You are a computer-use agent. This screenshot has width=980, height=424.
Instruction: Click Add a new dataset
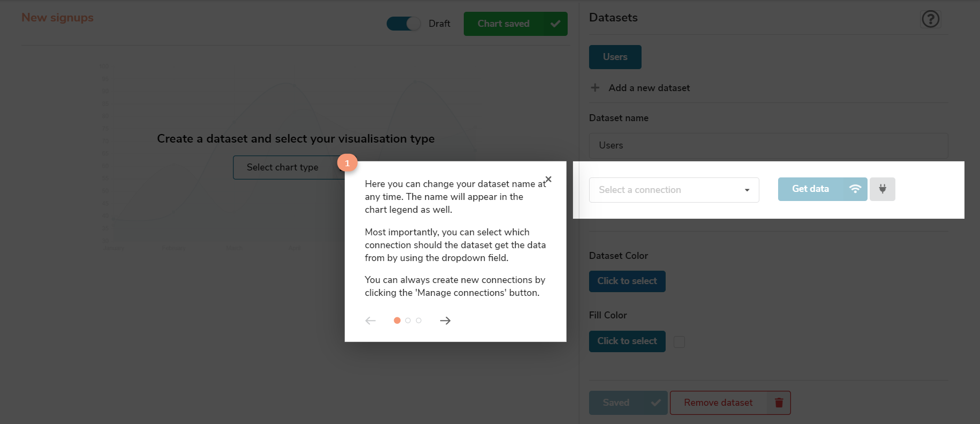click(649, 88)
